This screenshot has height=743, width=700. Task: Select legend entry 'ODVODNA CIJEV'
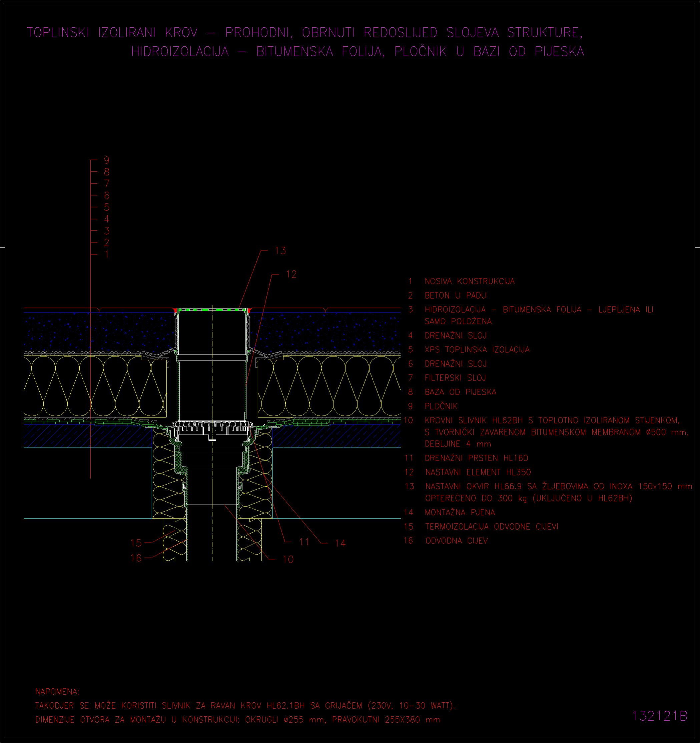456,541
